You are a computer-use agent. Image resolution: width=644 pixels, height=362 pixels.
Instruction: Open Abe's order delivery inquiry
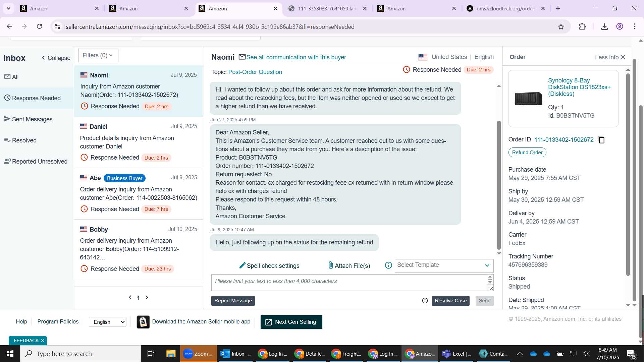coord(139,193)
